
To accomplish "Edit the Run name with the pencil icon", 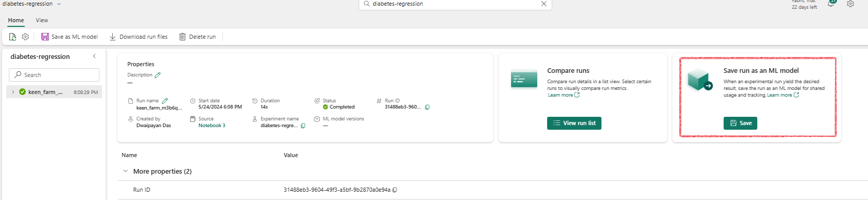I will click(165, 101).
